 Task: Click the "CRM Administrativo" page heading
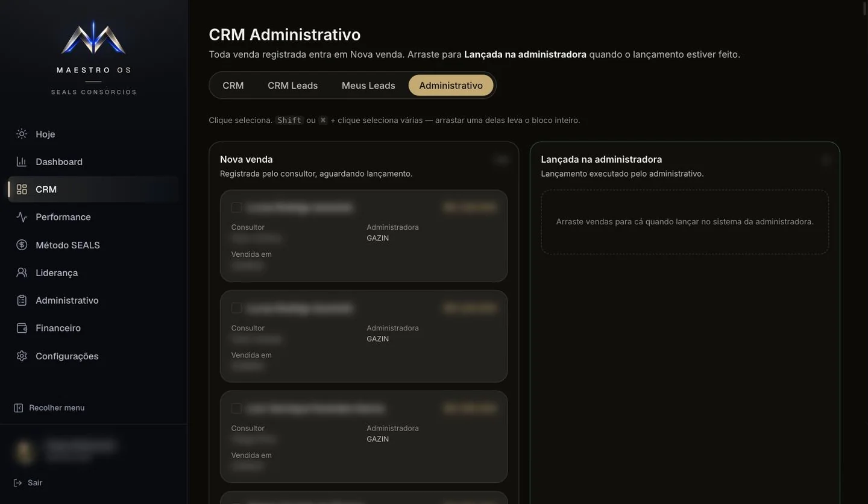[285, 34]
